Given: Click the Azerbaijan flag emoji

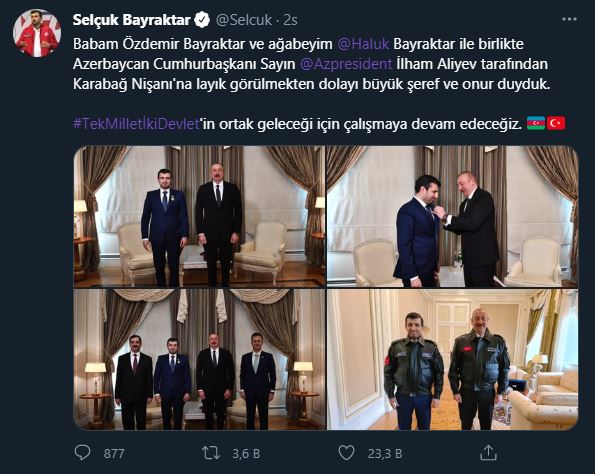Looking at the screenshot, I should pos(536,123).
